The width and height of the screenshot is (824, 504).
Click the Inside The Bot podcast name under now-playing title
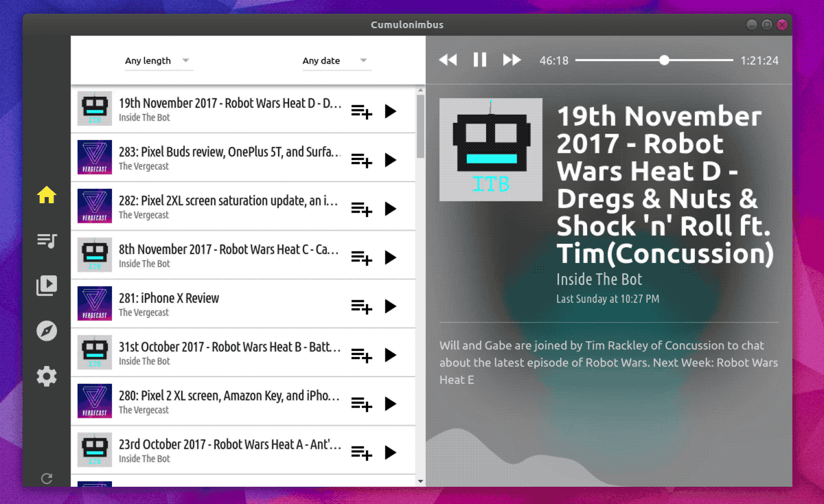(x=599, y=279)
